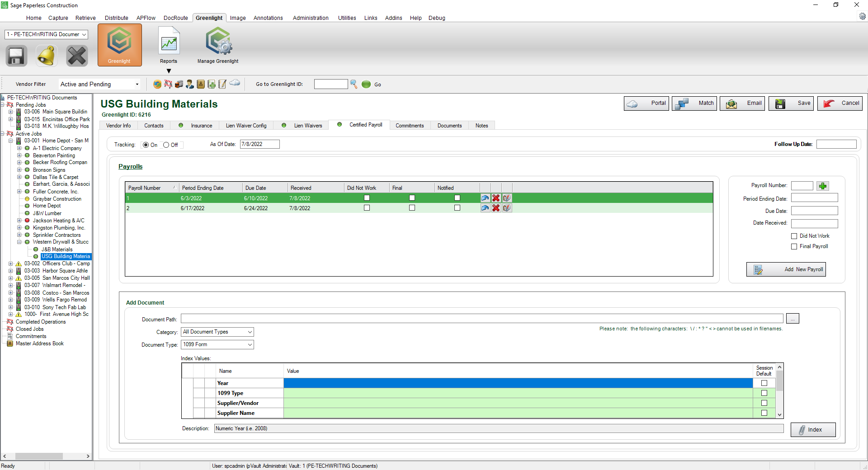Click the edit icon for payroll 2
868x470 pixels.
pos(485,208)
